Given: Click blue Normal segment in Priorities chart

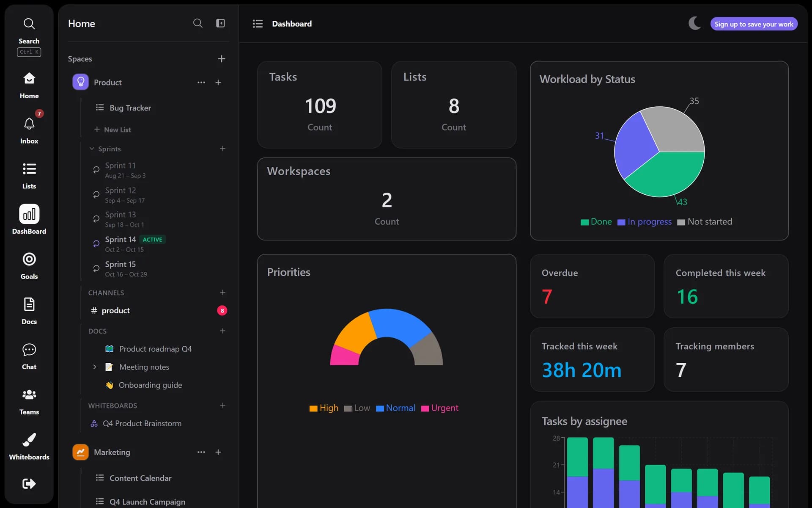Looking at the screenshot, I should click(398, 325).
